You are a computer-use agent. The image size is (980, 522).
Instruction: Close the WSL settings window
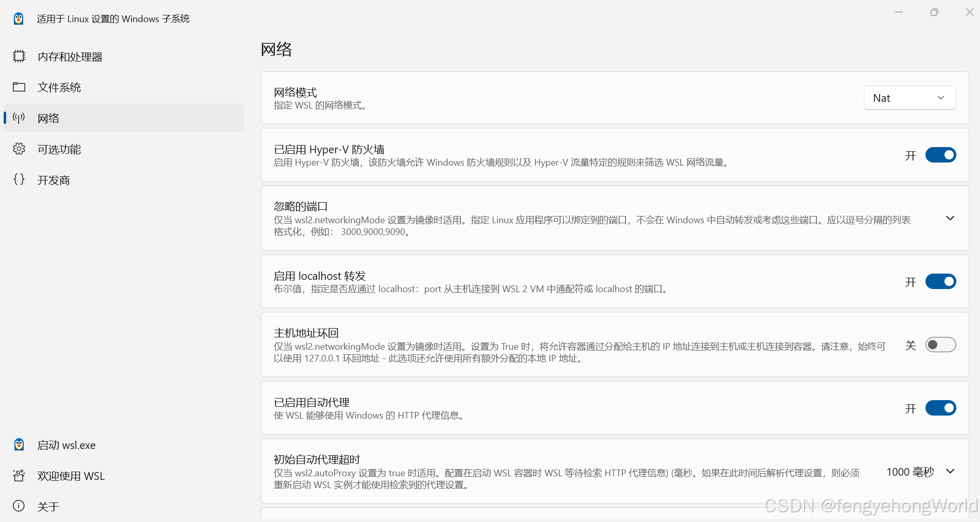(969, 12)
